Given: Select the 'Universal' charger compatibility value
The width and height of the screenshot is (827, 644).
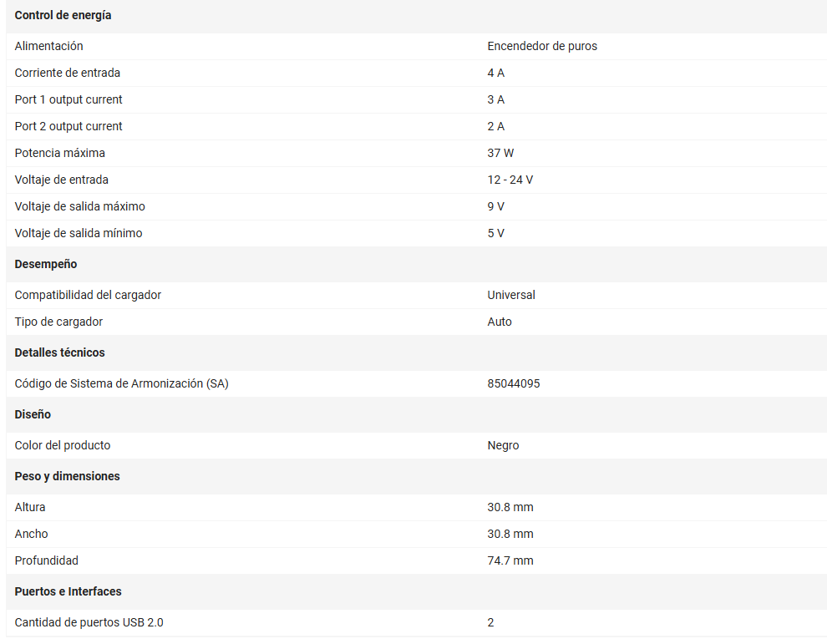Looking at the screenshot, I should (511, 295).
